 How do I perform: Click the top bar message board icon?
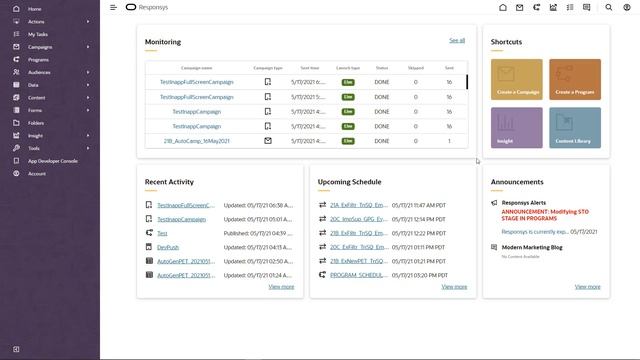click(587, 7)
